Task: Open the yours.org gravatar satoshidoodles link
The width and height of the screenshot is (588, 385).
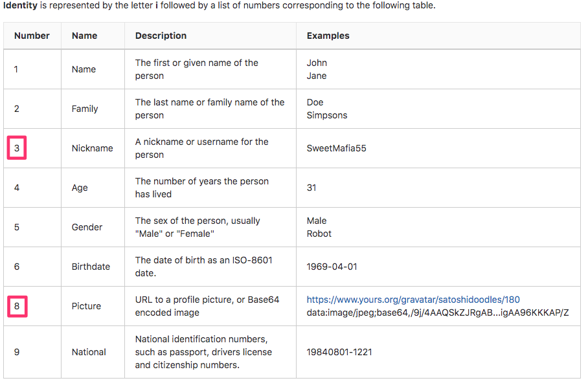Action: coord(413,300)
